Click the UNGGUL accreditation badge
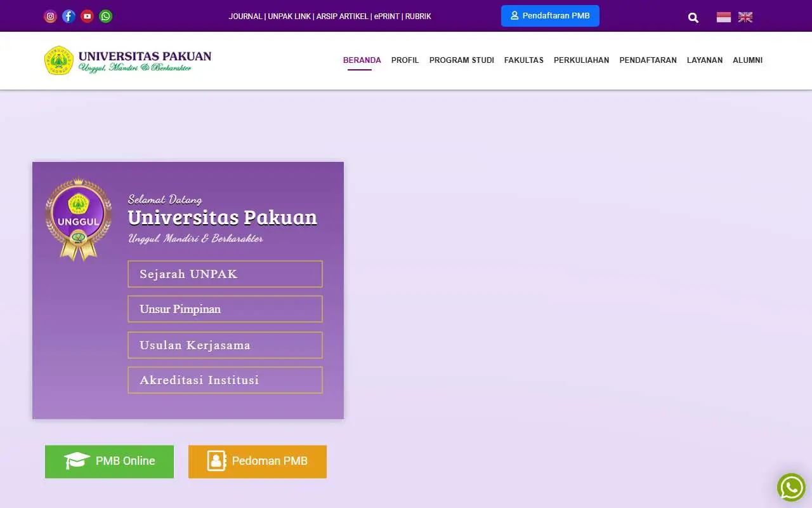The height and width of the screenshot is (508, 812). tap(78, 219)
